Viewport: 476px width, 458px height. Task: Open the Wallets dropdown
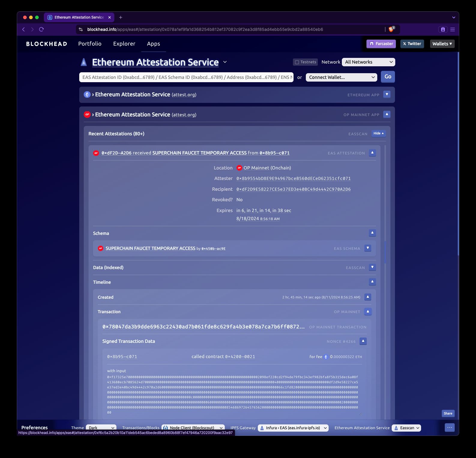(442, 44)
